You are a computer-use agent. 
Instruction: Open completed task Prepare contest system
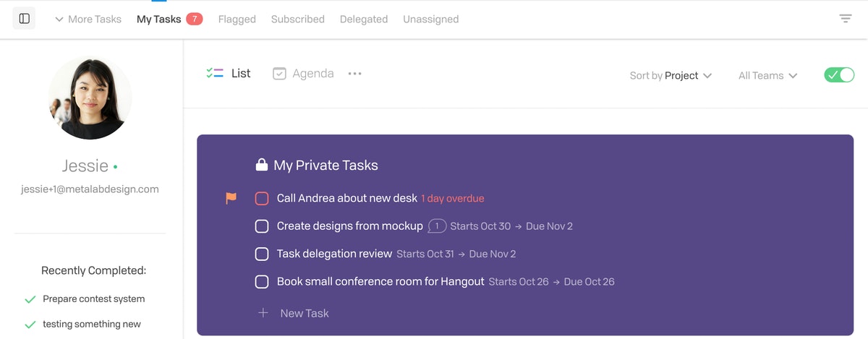point(94,299)
